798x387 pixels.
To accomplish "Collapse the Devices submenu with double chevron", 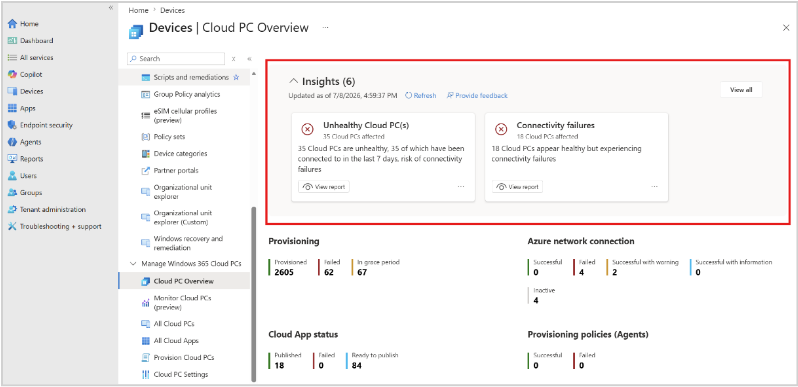I will click(x=249, y=59).
